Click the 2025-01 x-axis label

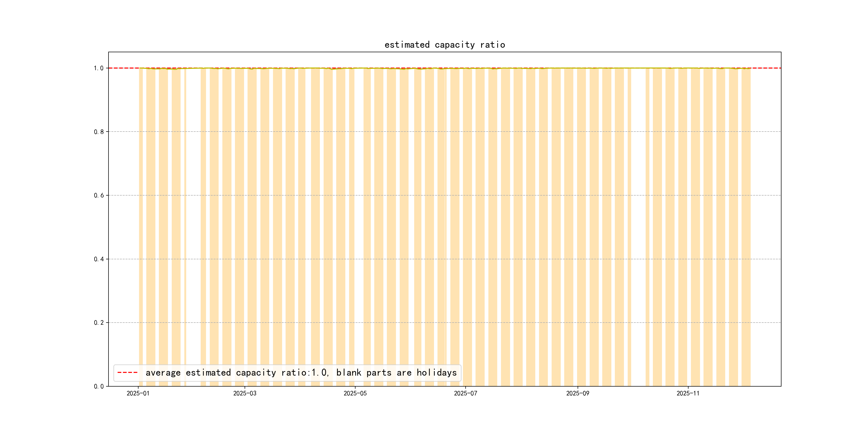point(138,394)
